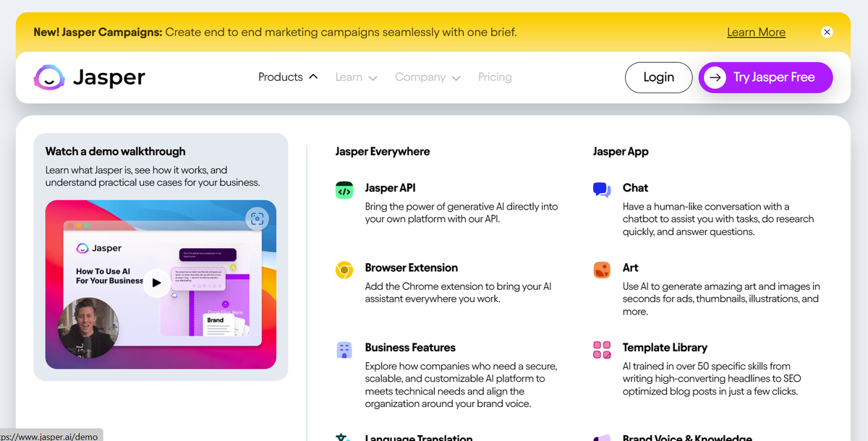Collapse the Products menu
The image size is (868, 441).
(288, 77)
